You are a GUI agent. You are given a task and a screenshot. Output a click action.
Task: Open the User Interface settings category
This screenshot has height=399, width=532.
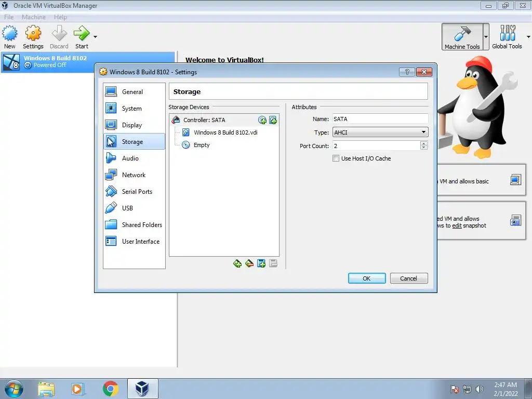coord(134,241)
